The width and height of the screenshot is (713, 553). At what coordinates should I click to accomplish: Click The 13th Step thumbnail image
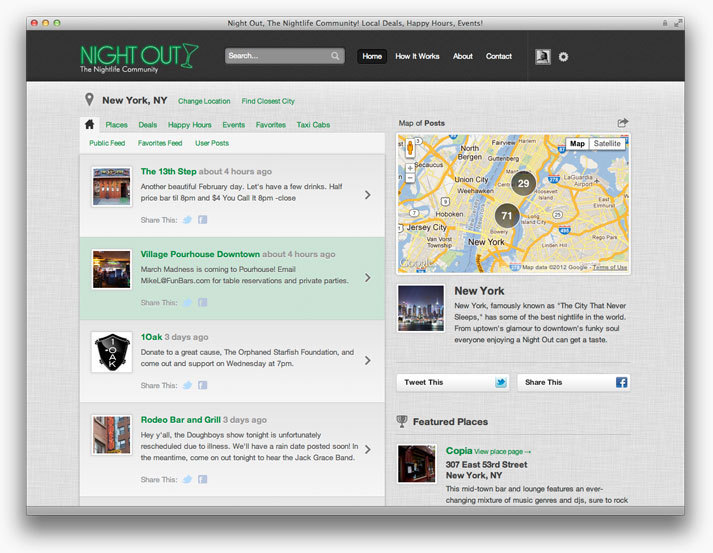111,186
